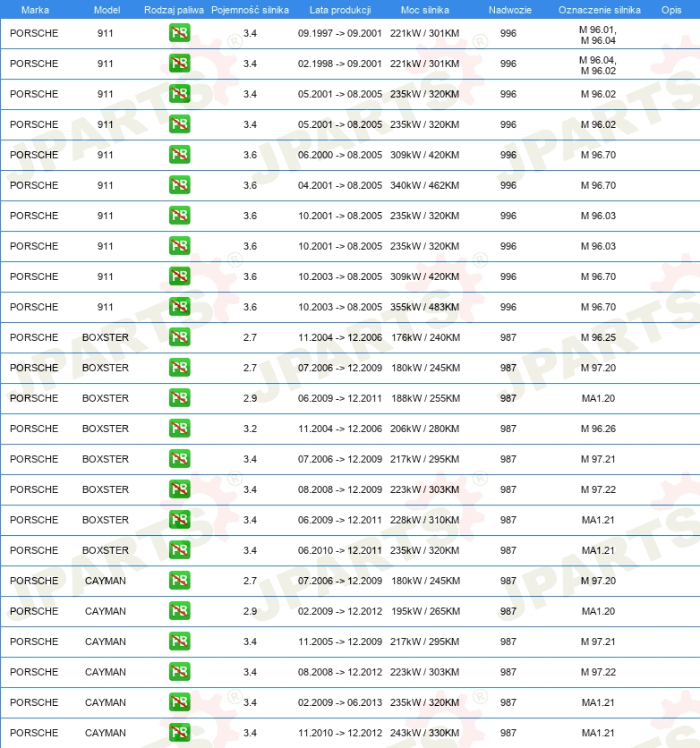Click the Opis column header
The width and height of the screenshot is (700, 748).
(670, 10)
